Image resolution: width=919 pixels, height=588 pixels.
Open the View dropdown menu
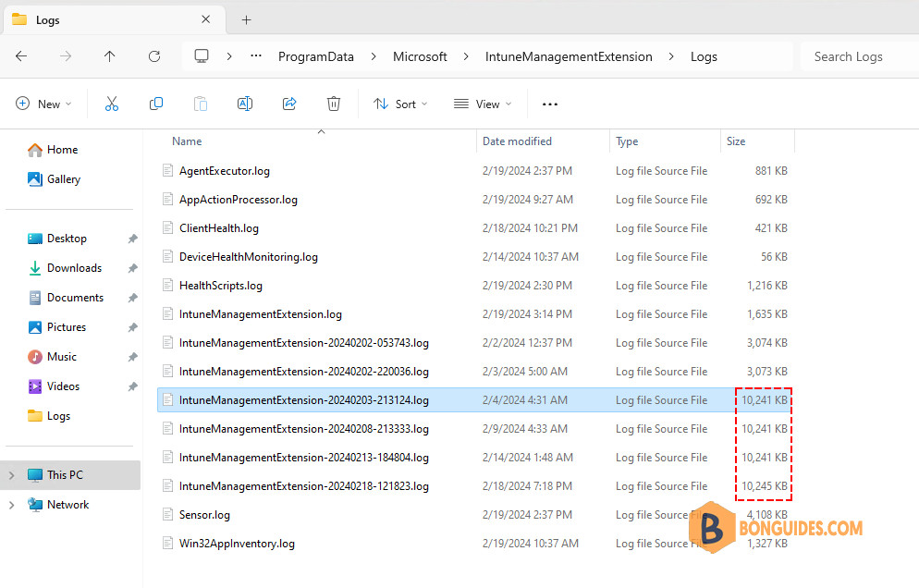pyautogui.click(x=483, y=104)
